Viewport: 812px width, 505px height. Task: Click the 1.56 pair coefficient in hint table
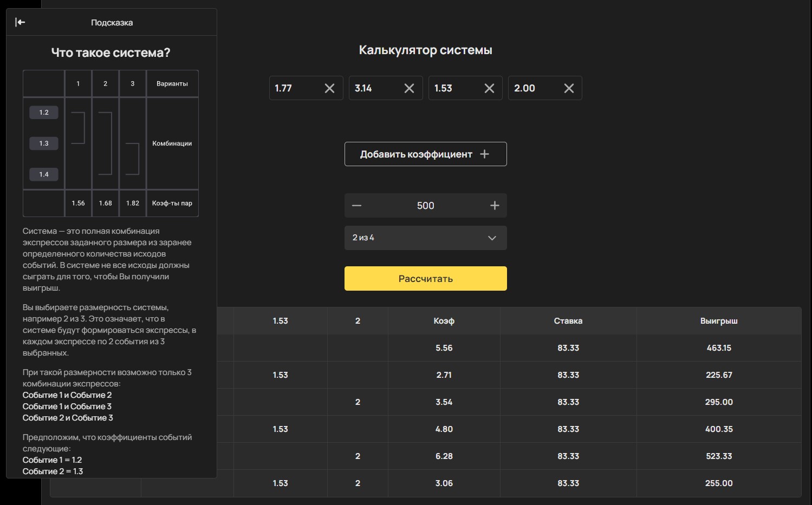point(78,204)
